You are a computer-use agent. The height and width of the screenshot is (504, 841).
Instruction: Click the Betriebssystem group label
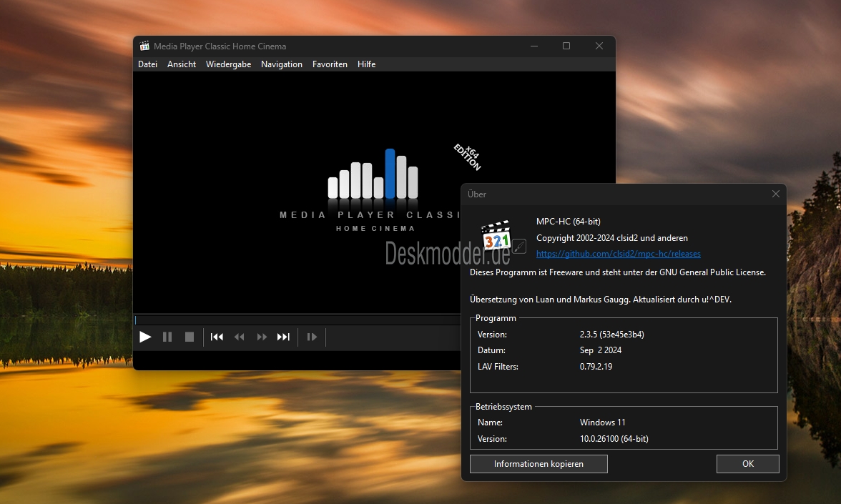[x=503, y=406]
